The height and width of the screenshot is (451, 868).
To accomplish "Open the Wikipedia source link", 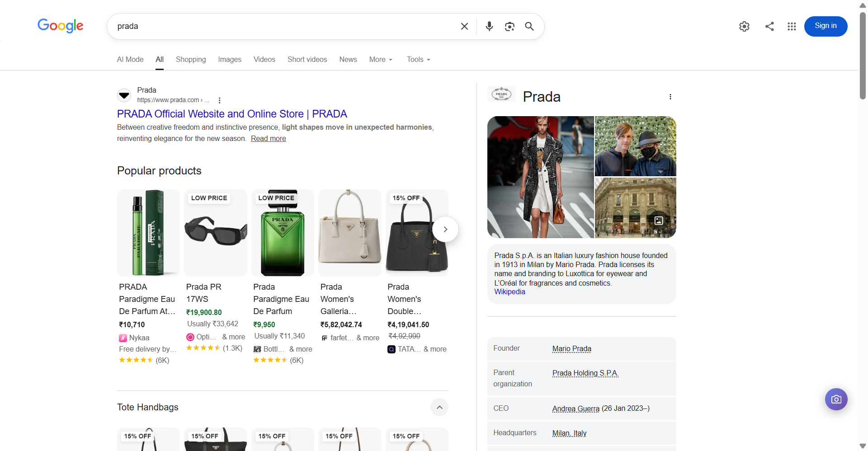I will click(x=509, y=292).
